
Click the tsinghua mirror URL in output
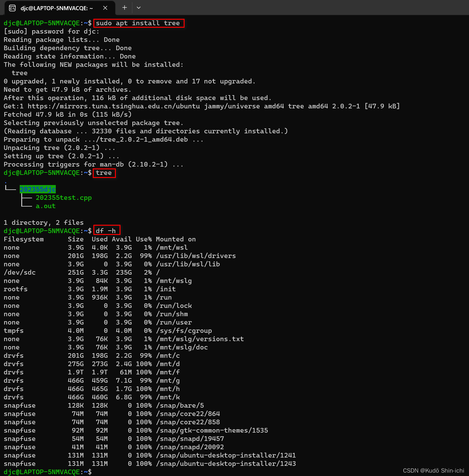tap(114, 106)
